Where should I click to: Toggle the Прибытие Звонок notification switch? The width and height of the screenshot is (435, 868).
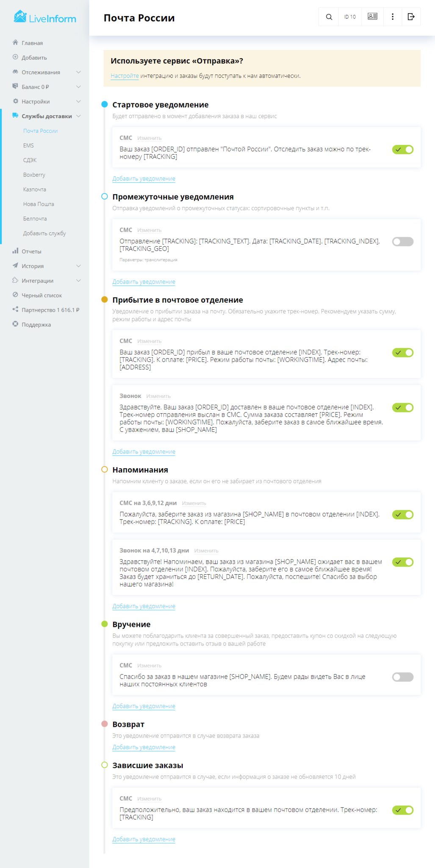click(x=403, y=408)
